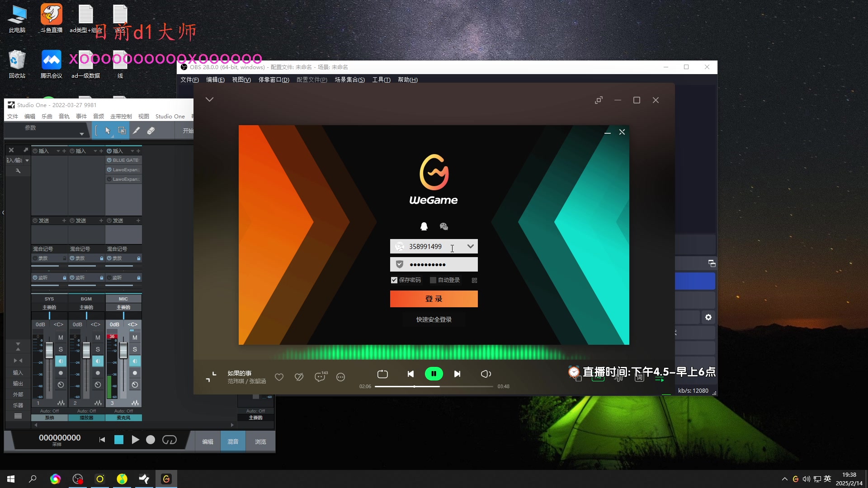The height and width of the screenshot is (488, 868).
Task: Click the WeGame password field
Action: (434, 264)
